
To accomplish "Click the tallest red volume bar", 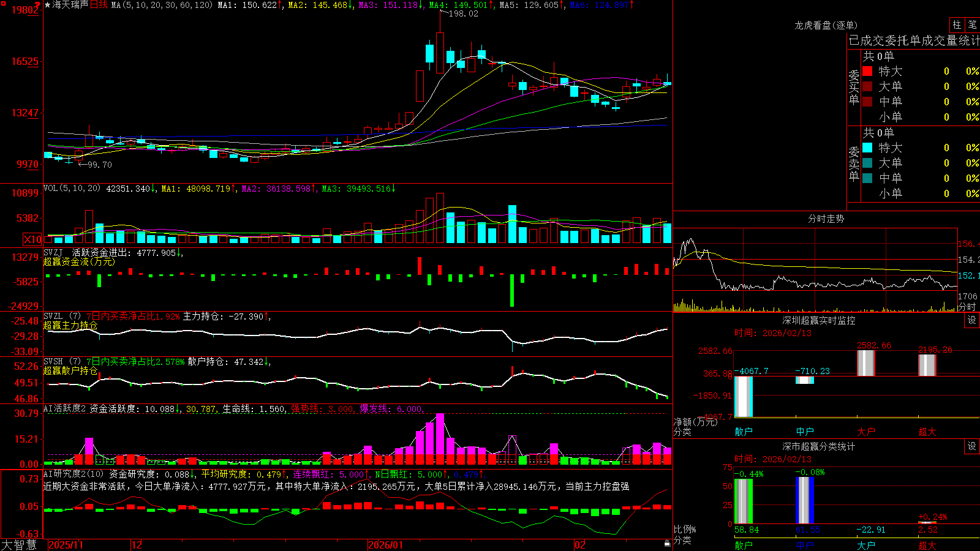I will tap(440, 218).
